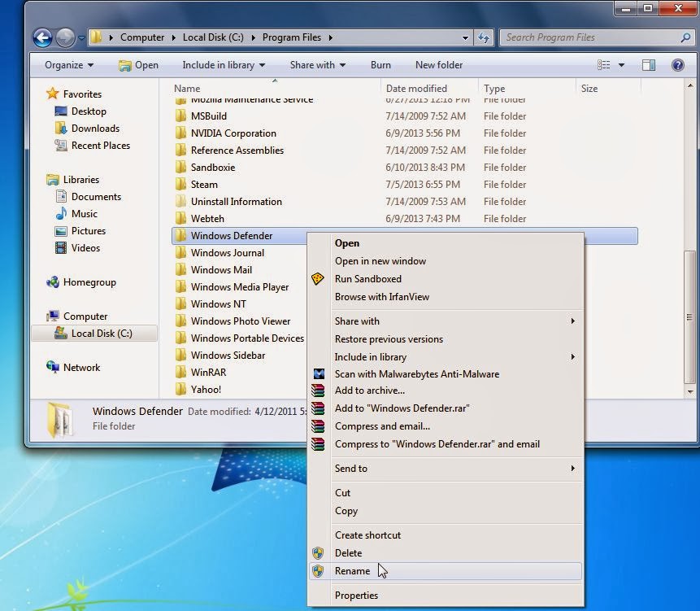The width and height of the screenshot is (700, 611).
Task: Click the Name column header
Action: [274, 89]
